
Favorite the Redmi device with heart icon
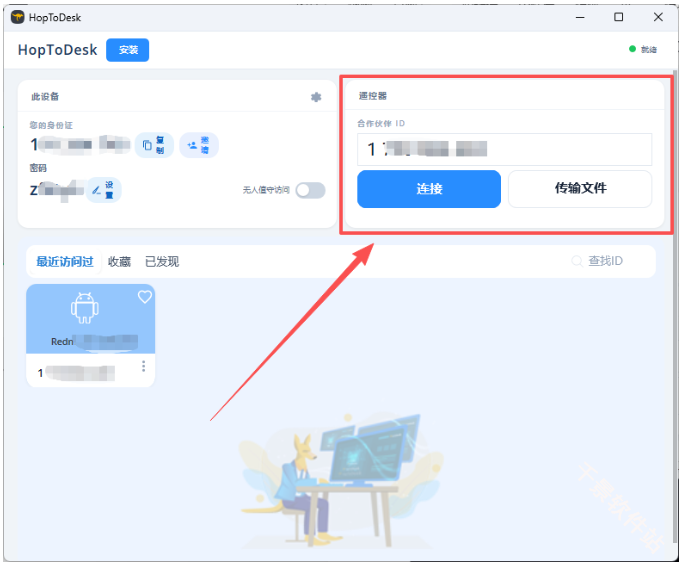145,297
